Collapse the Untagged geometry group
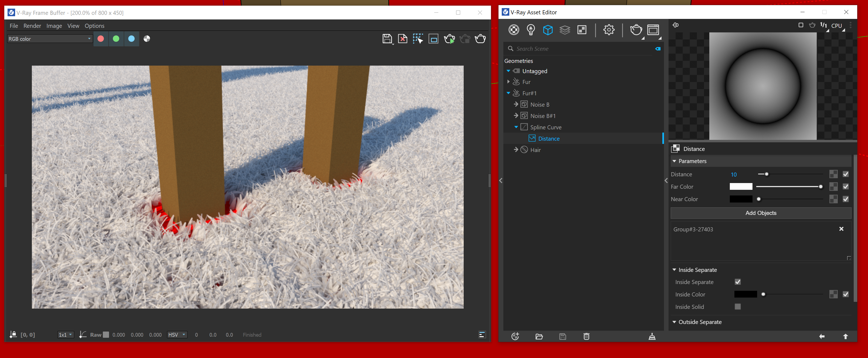 tap(508, 71)
